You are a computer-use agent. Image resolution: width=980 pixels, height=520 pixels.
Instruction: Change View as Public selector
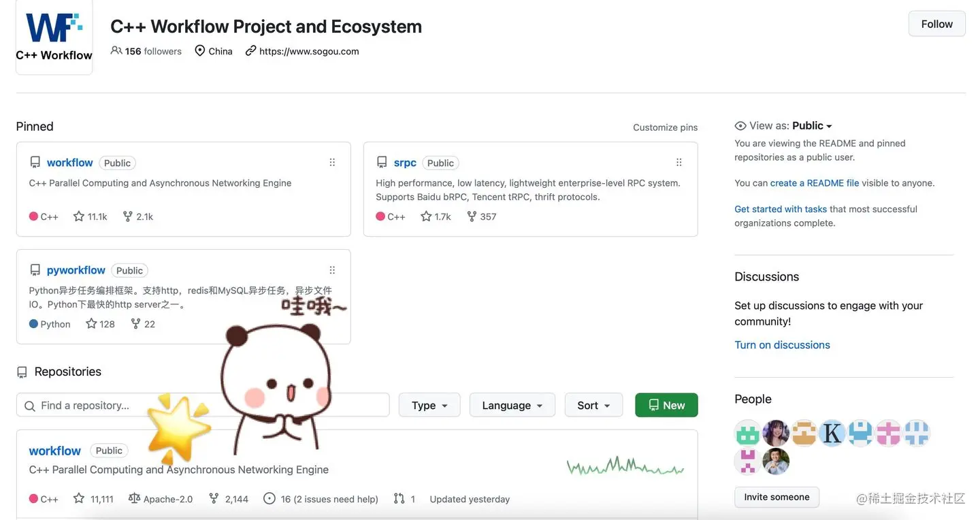click(x=812, y=126)
